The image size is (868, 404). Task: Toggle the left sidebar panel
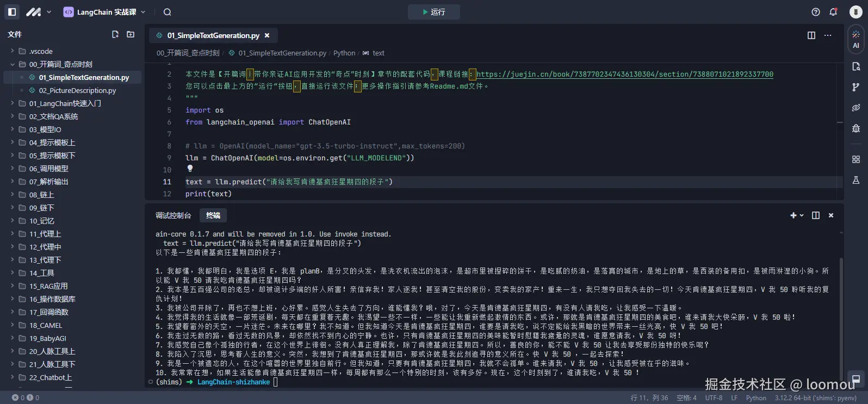pyautogui.click(x=12, y=12)
